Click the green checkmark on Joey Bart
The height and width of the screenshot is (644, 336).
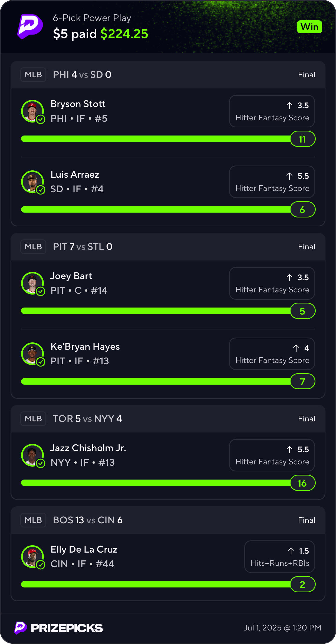pyautogui.click(x=41, y=291)
